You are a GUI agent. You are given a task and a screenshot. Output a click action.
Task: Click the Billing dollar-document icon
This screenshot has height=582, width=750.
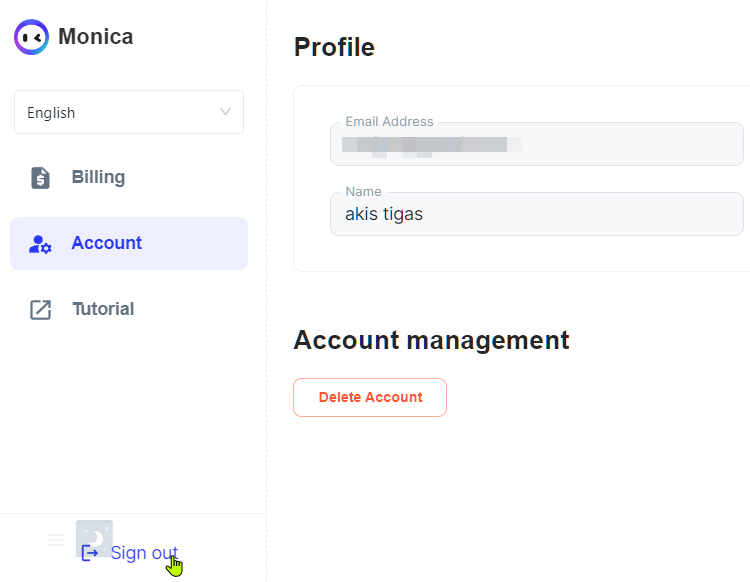pos(40,178)
